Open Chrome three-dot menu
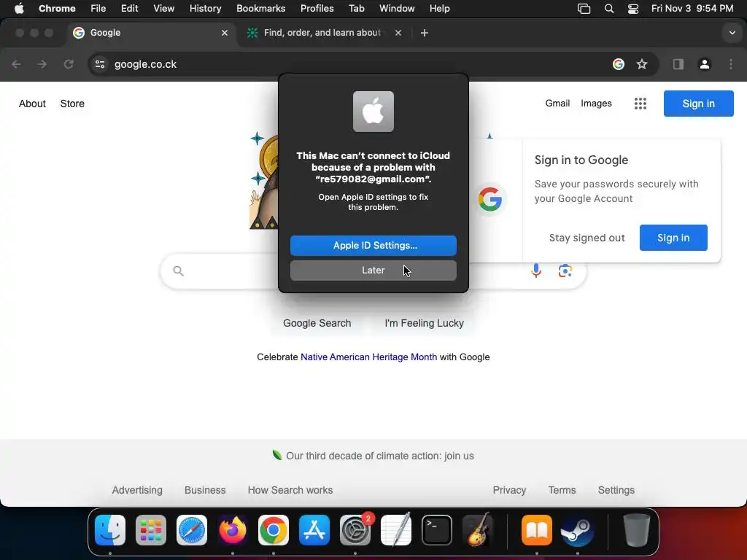 (x=731, y=64)
